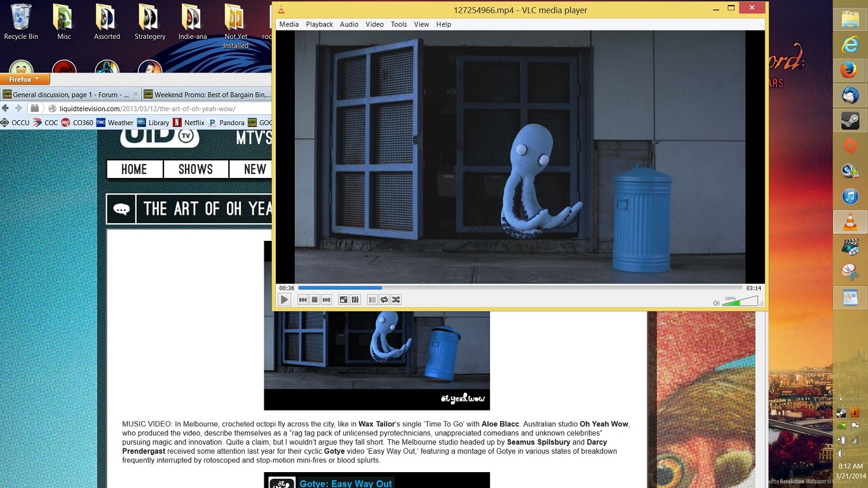Open the Assorted desktop folder
This screenshot has height=488, width=868.
coord(107,22)
